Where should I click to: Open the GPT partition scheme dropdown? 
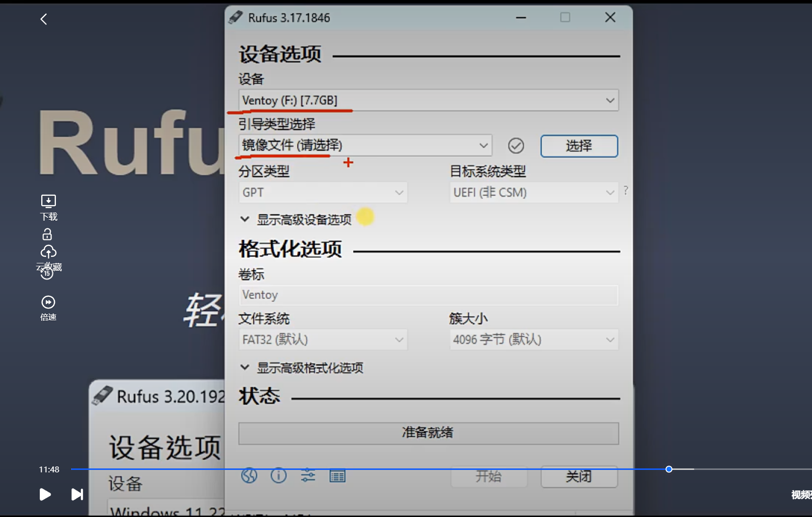[323, 192]
